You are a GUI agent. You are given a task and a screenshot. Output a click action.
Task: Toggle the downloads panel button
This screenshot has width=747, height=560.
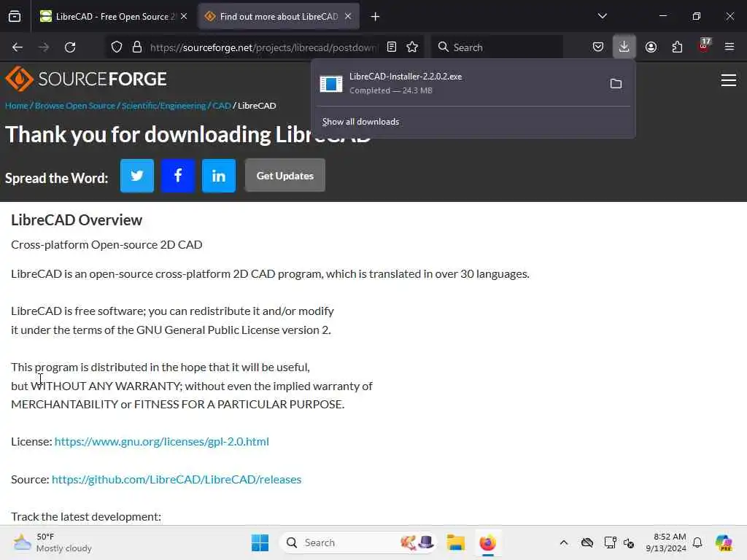624,47
